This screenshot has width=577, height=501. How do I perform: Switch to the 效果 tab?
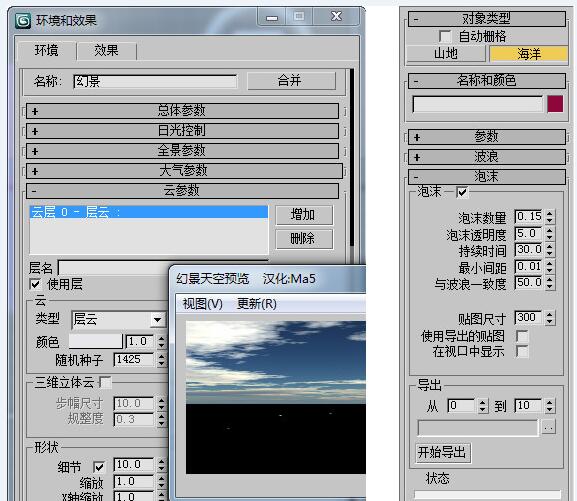click(x=106, y=50)
